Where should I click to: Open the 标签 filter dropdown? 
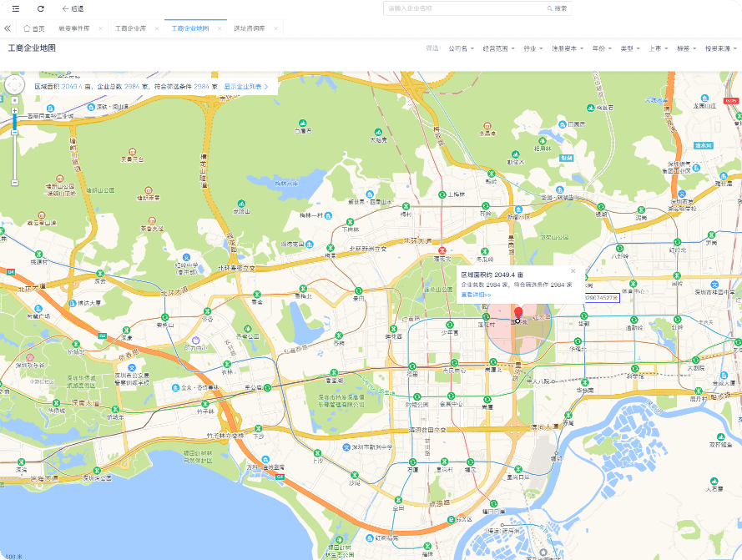(686, 48)
